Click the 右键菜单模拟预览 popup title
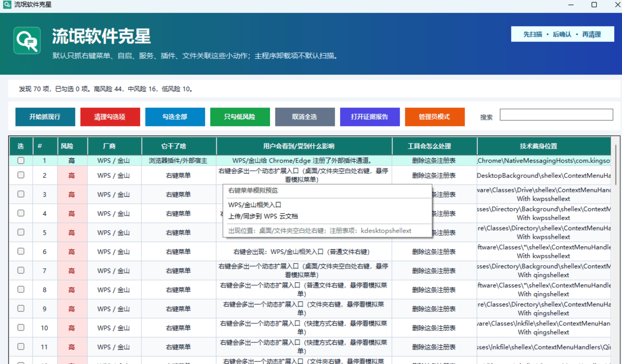Image resolution: width=622 pixels, height=364 pixels. tap(253, 190)
